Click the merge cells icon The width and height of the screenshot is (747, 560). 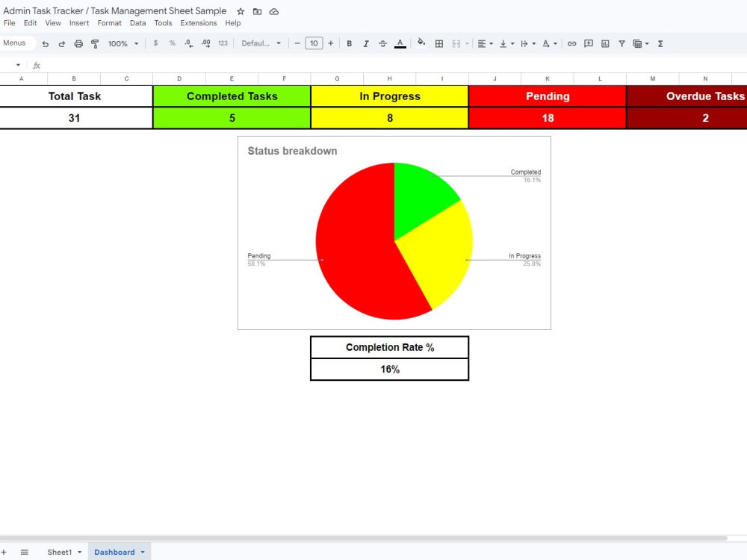(456, 44)
